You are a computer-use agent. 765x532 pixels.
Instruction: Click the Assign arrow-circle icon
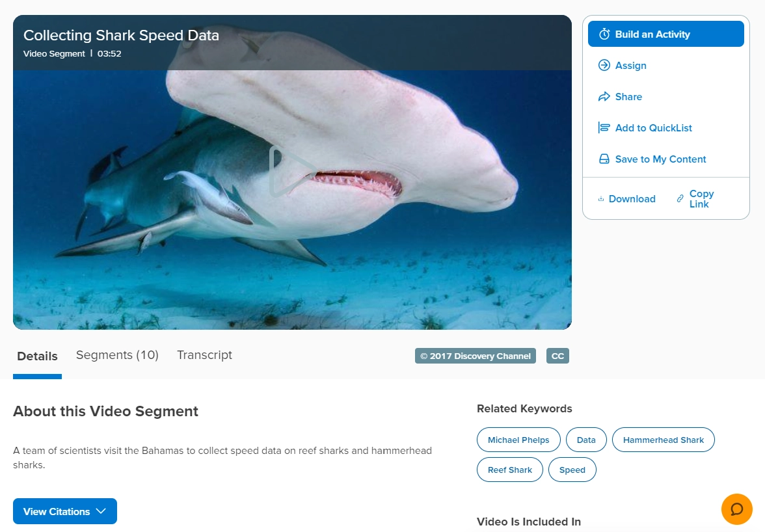coord(604,65)
